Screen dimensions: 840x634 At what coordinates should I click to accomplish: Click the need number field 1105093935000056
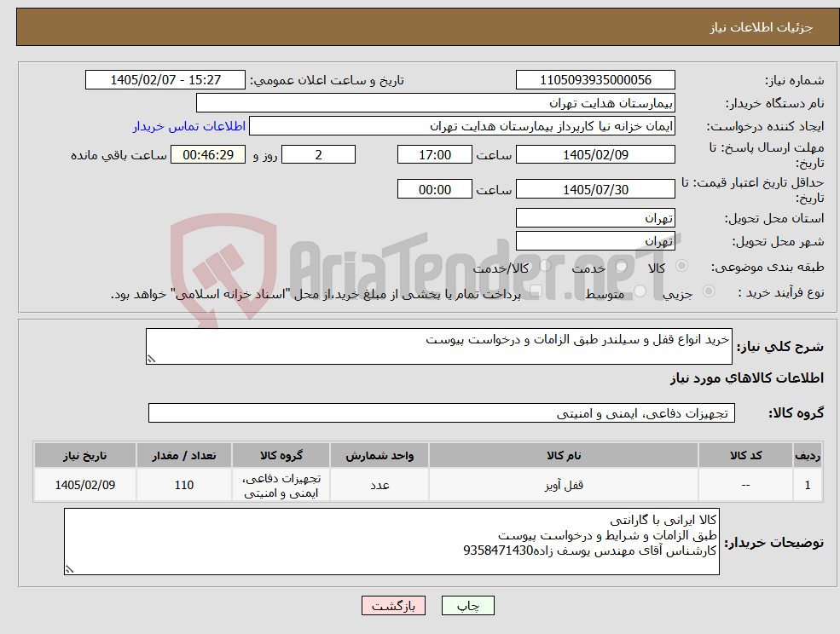click(595, 80)
